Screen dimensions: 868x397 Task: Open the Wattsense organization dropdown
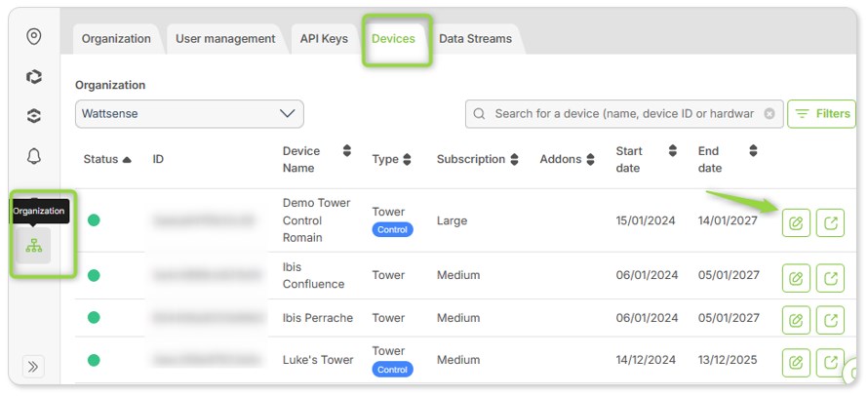coord(189,113)
